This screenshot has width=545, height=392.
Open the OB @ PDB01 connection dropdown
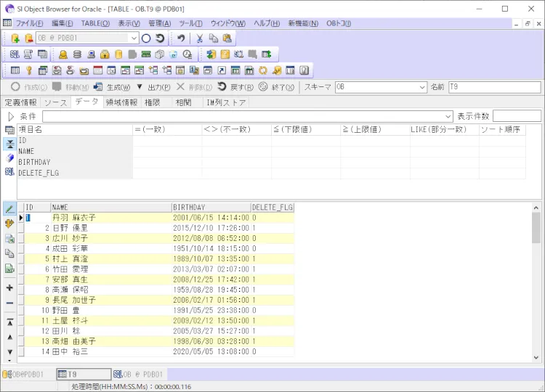[x=134, y=38]
